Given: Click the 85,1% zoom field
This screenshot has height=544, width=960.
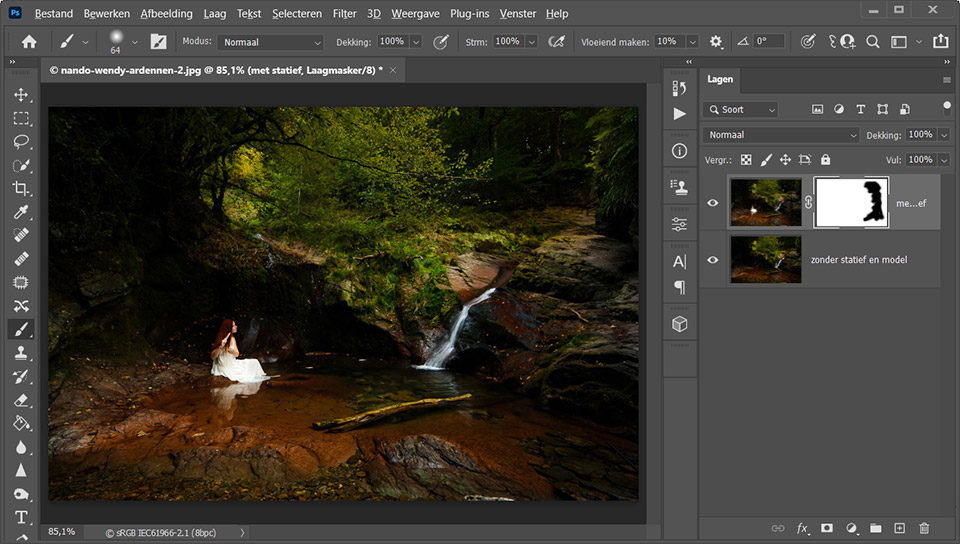Looking at the screenshot, I should coord(62,532).
